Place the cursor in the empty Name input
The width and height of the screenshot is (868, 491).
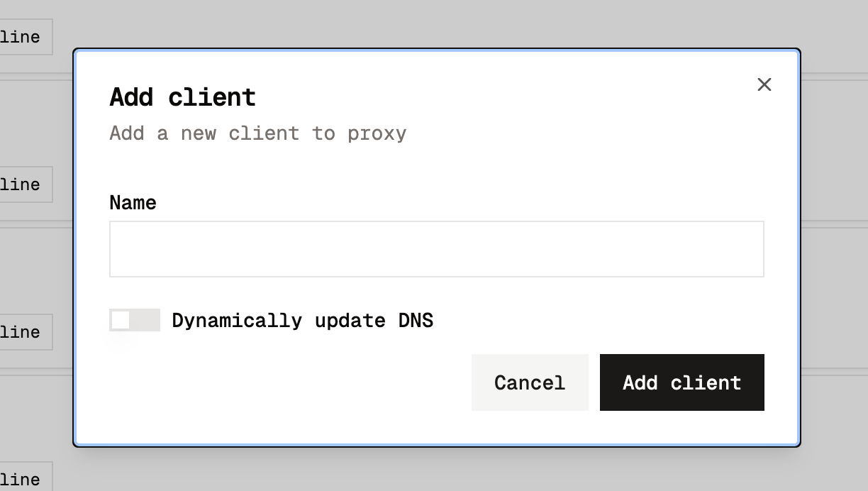(436, 249)
